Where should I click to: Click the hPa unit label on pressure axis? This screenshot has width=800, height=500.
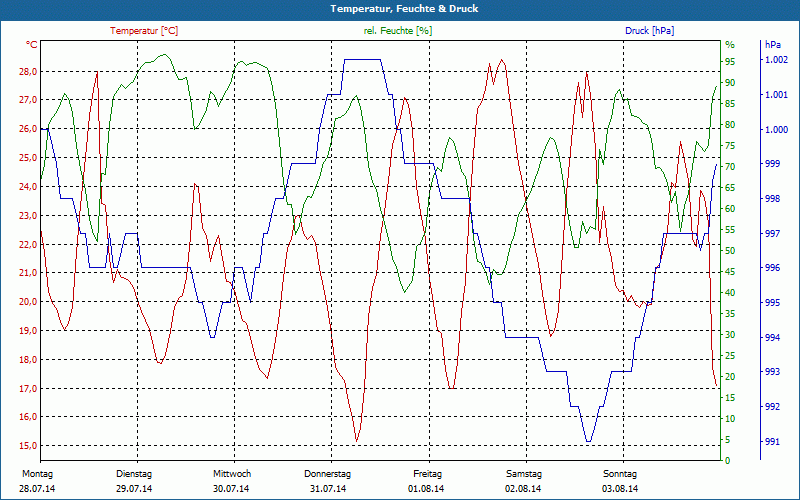click(x=773, y=45)
